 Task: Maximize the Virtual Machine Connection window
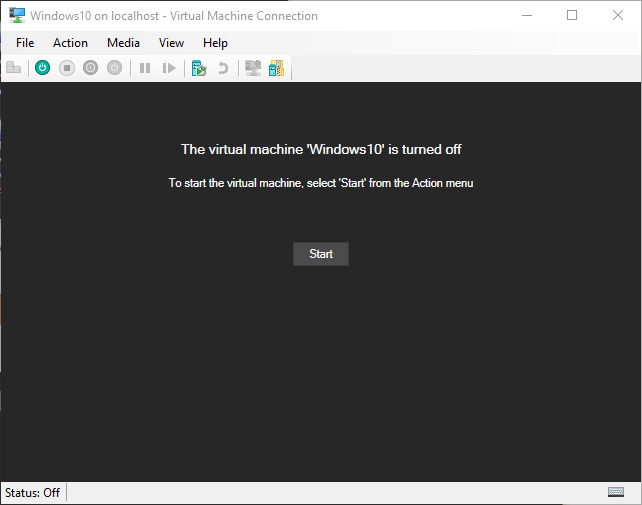coord(572,16)
